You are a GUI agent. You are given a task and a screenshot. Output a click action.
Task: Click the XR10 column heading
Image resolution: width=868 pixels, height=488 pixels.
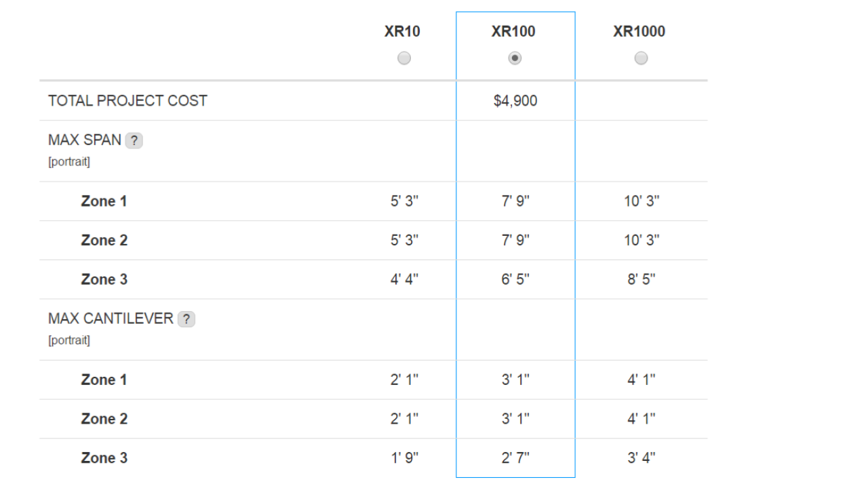point(402,31)
